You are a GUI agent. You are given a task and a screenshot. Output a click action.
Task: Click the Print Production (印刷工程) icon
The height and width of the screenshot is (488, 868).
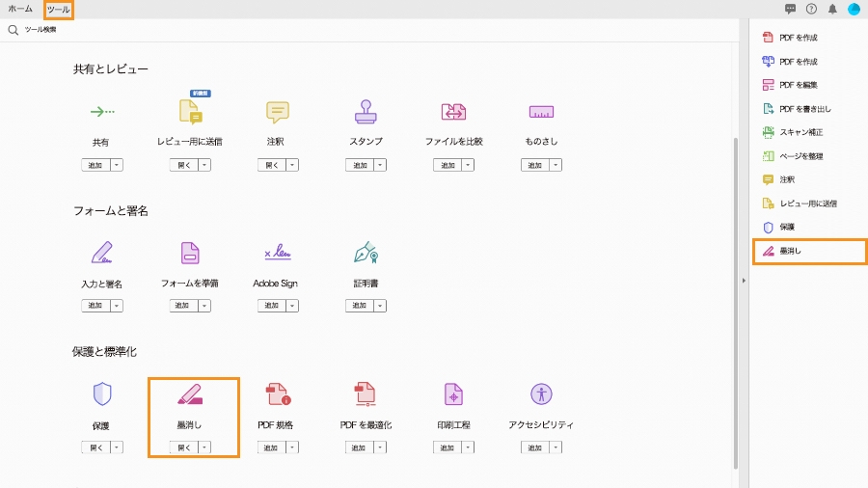[453, 393]
